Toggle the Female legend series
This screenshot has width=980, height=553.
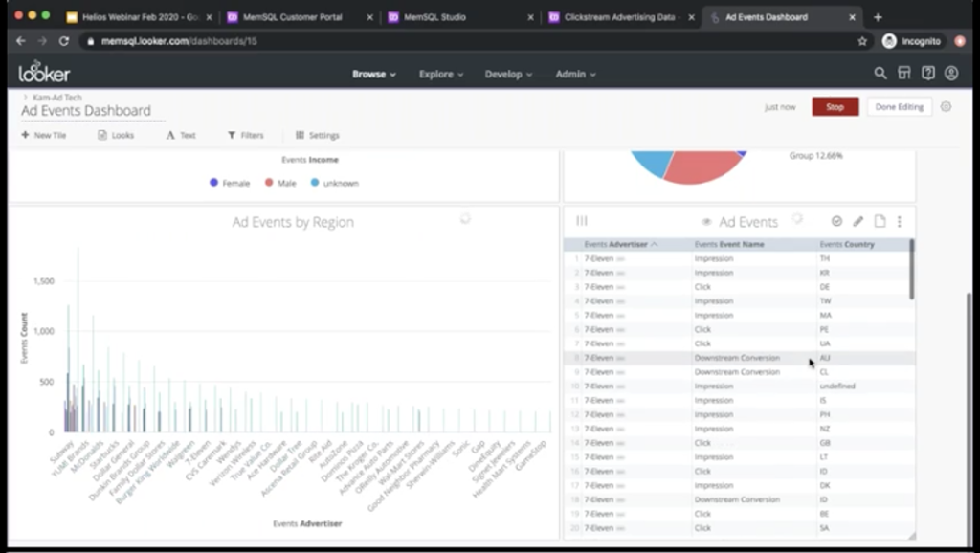pyautogui.click(x=230, y=183)
